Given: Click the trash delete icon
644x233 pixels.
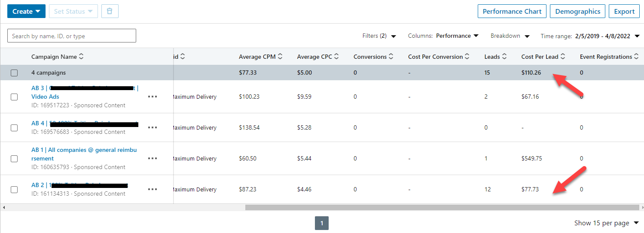Looking at the screenshot, I should tap(110, 11).
